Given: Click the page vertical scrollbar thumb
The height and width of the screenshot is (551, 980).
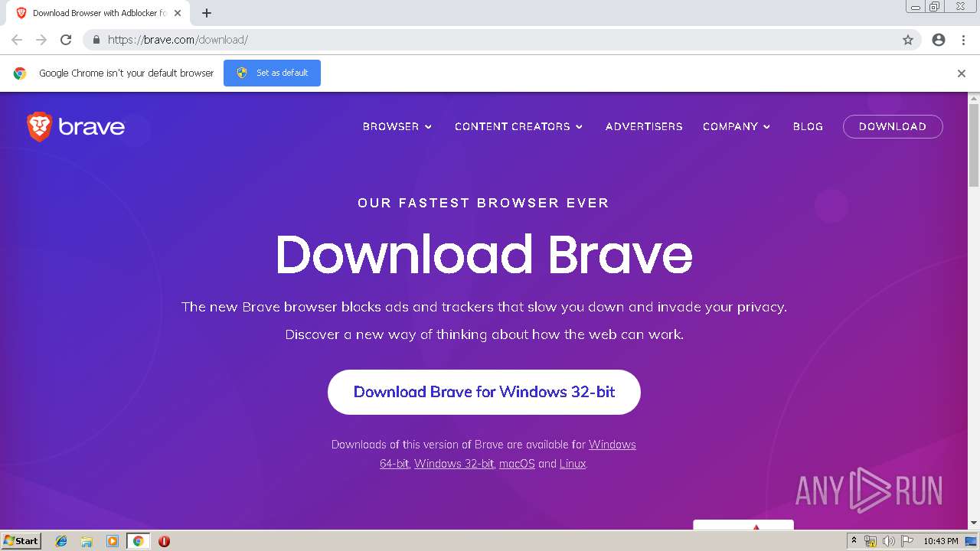Looking at the screenshot, I should [x=974, y=145].
